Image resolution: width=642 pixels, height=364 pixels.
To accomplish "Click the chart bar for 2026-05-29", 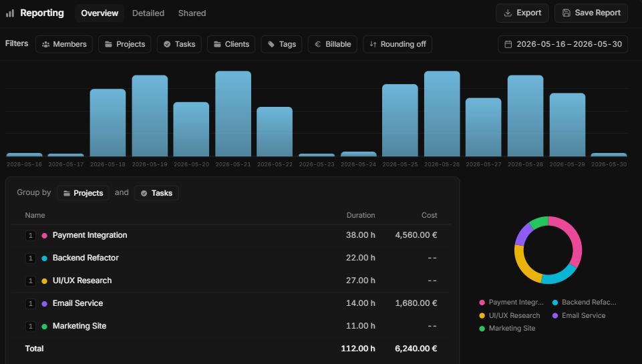I will pyautogui.click(x=567, y=125).
